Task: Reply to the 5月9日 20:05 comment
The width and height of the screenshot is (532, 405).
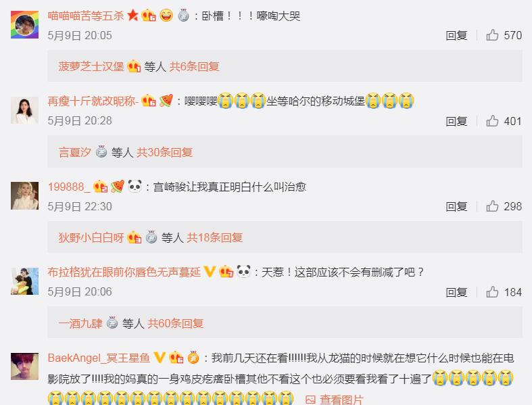Action: point(456,35)
